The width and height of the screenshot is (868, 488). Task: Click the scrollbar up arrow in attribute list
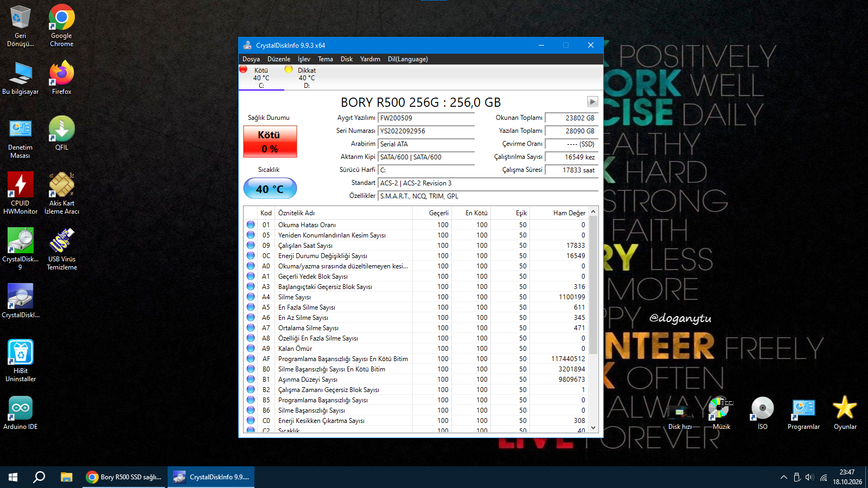pyautogui.click(x=593, y=211)
